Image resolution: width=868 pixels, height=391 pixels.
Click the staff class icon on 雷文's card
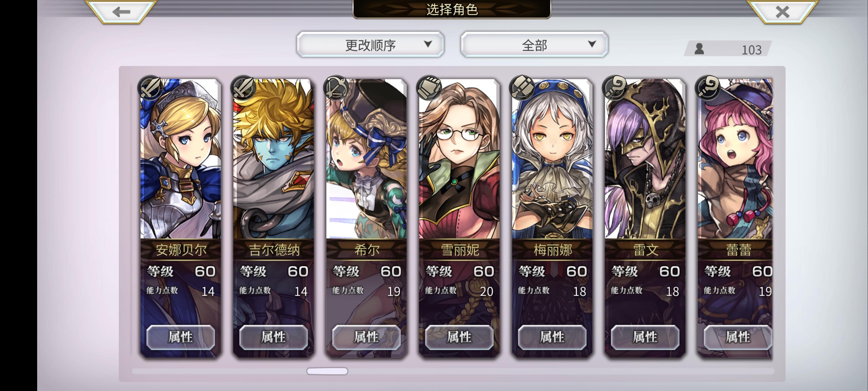[615, 87]
